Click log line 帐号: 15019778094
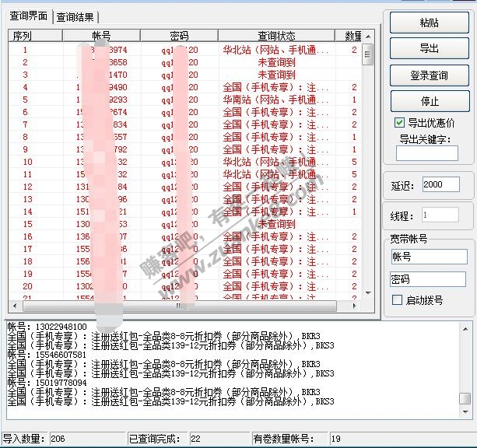This screenshot has width=477, height=448. pyautogui.click(x=47, y=383)
